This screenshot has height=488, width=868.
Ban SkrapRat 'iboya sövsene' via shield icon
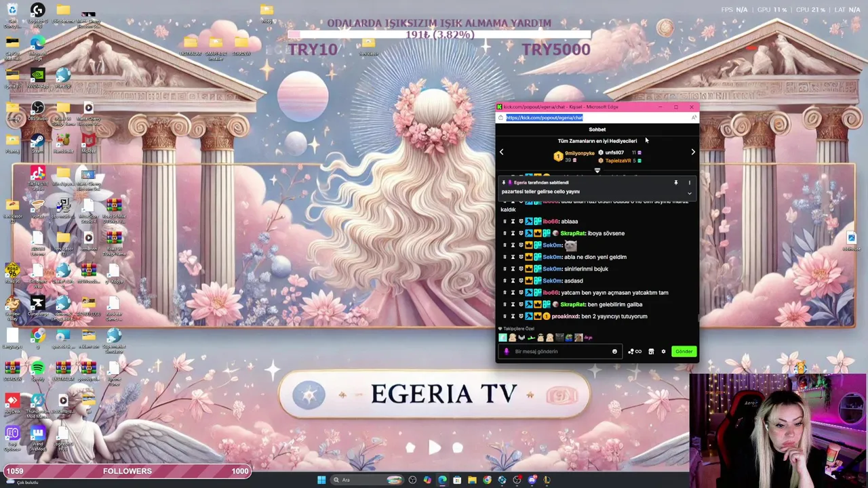521,233
